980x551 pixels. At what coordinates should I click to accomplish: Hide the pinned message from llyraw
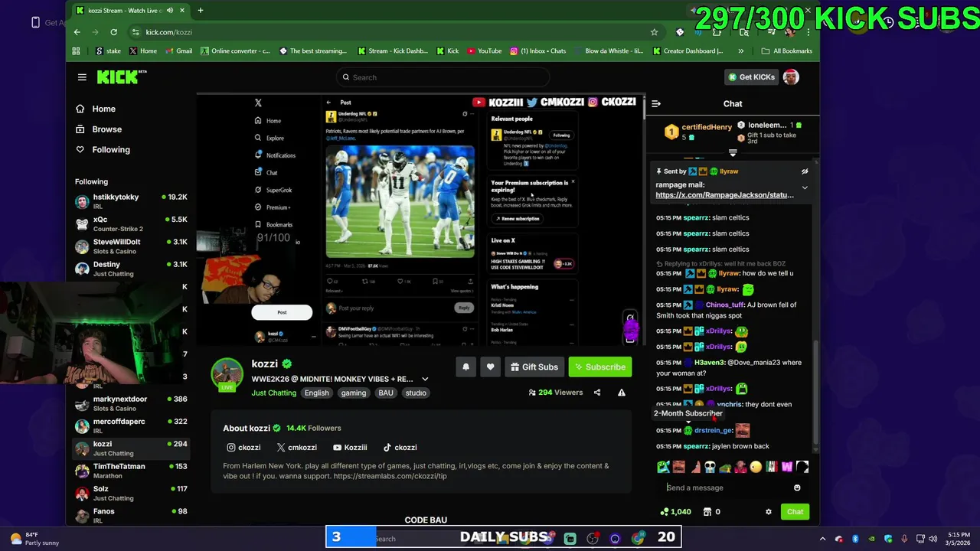click(805, 171)
